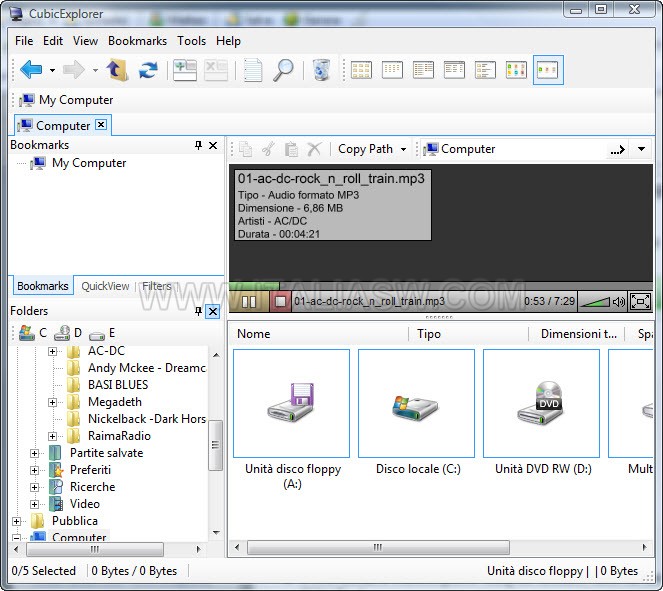This screenshot has height=591, width=663.
Task: Open the Back history dropdown arrow
Action: [x=52, y=70]
